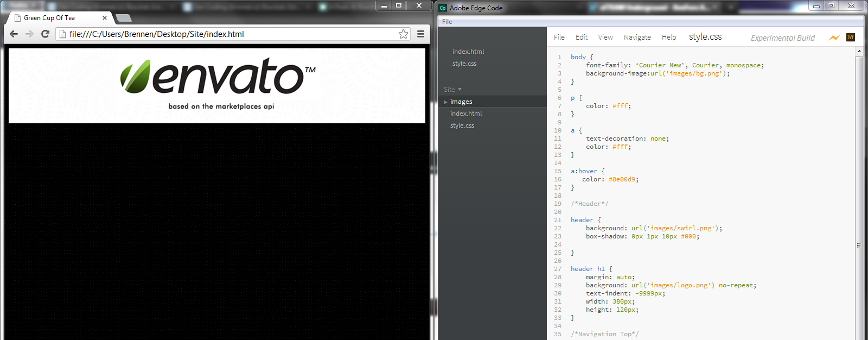The height and width of the screenshot is (340, 868).
Task: Click the /*Header*/ comment line
Action: pyautogui.click(x=590, y=204)
